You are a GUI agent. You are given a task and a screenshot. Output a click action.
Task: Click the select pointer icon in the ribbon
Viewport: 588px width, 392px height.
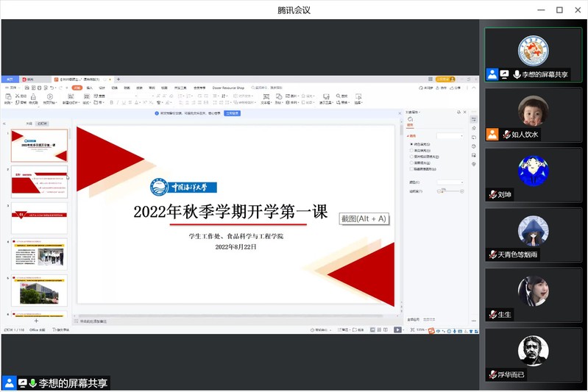358,96
